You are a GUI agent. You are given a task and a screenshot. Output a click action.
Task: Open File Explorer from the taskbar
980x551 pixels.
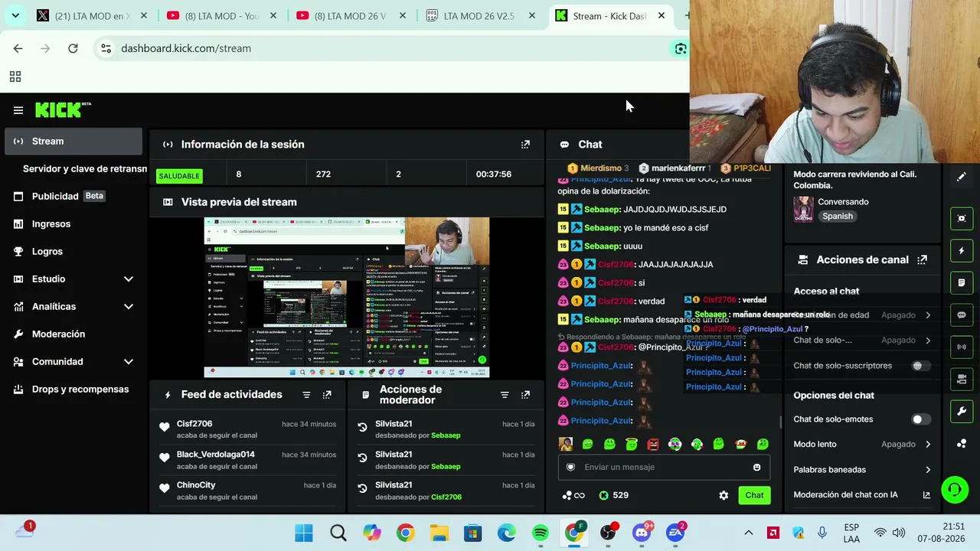pyautogui.click(x=439, y=533)
